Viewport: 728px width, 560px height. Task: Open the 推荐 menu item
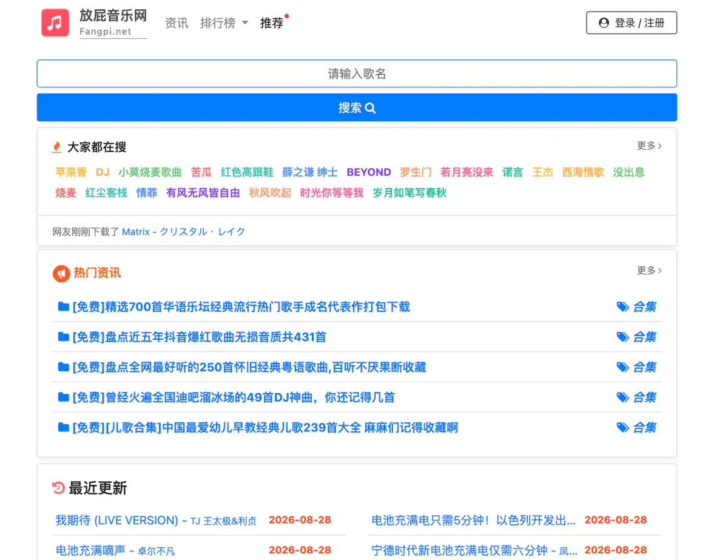click(272, 23)
